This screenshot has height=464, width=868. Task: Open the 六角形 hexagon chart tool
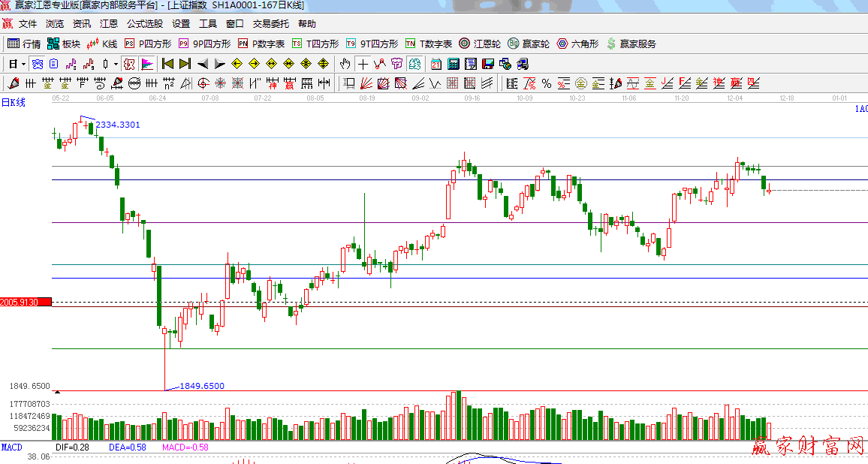click(x=577, y=44)
